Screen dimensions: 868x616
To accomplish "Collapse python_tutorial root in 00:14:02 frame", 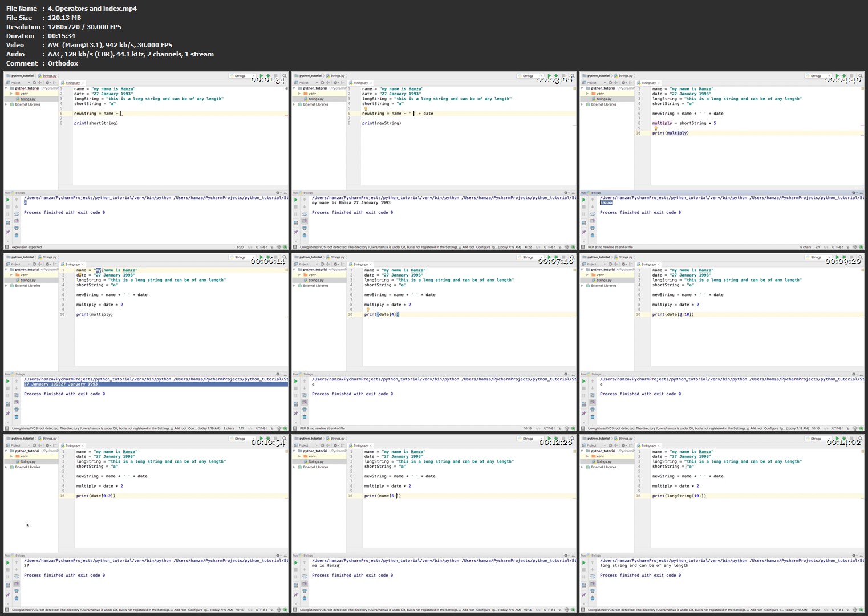I will [582, 451].
